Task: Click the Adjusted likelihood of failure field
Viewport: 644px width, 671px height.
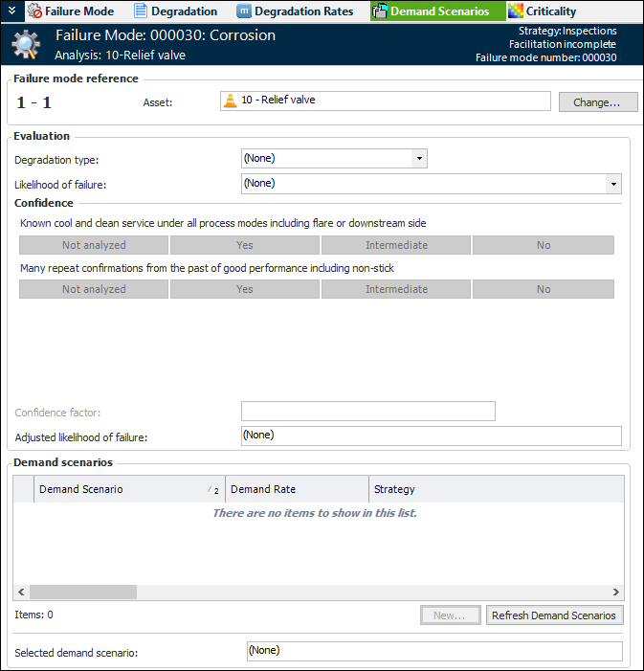Action: click(431, 436)
